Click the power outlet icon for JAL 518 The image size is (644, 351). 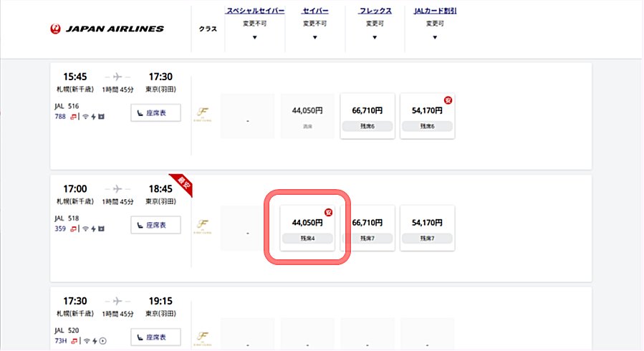click(x=93, y=229)
